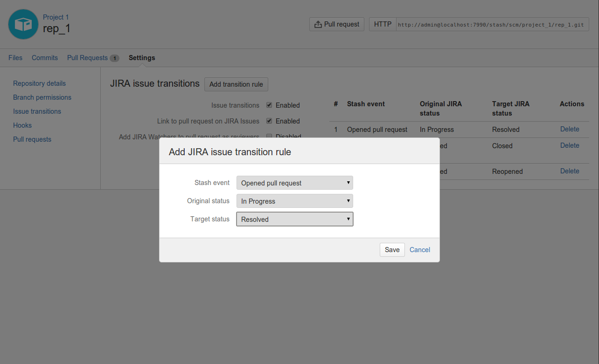Open Repository details in sidebar
The width and height of the screenshot is (599, 364).
[x=39, y=83]
